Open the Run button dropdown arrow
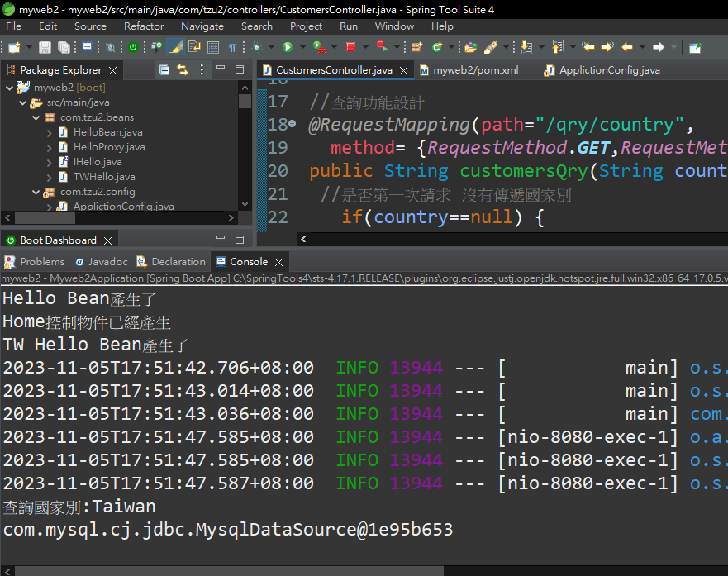The width and height of the screenshot is (728, 576). [301, 48]
